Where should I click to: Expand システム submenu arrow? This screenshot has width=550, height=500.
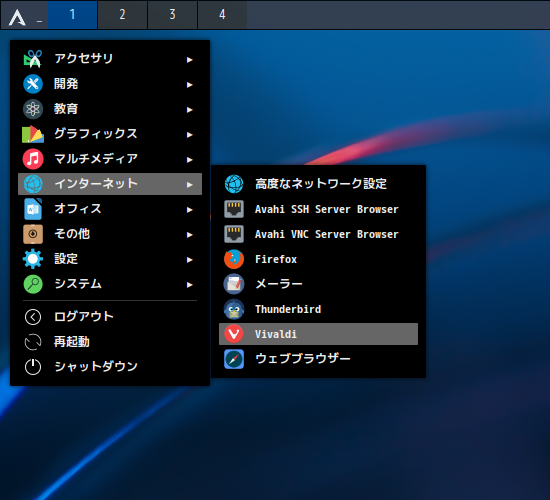189,285
